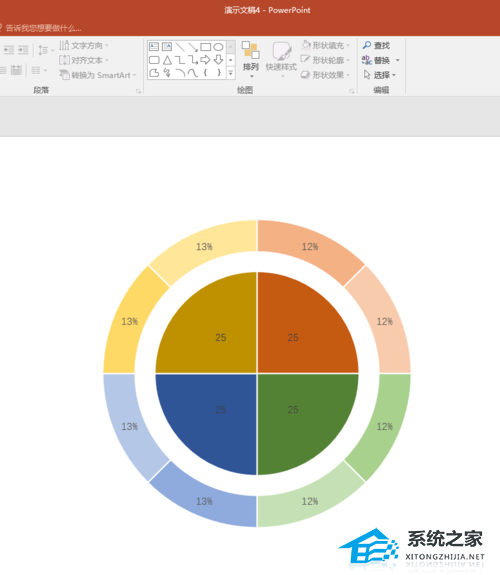This screenshot has height=575, width=500.
Task: Select the elbow arrow connector shape
Action: [x=193, y=60]
